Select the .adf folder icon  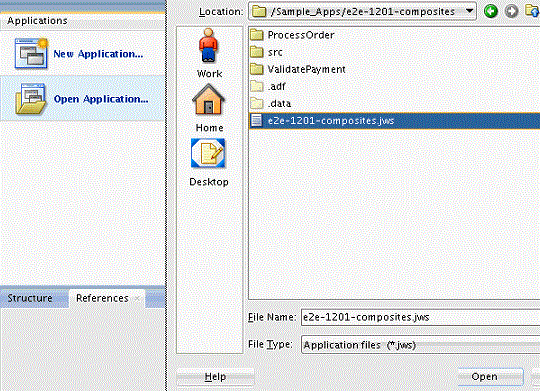coord(257,86)
